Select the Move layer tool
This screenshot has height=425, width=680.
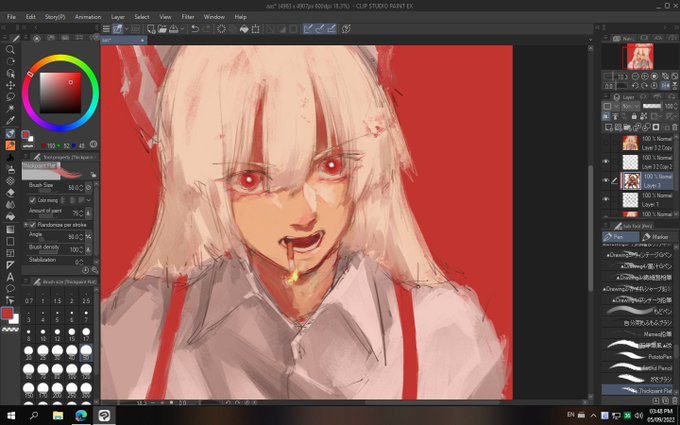10,85
